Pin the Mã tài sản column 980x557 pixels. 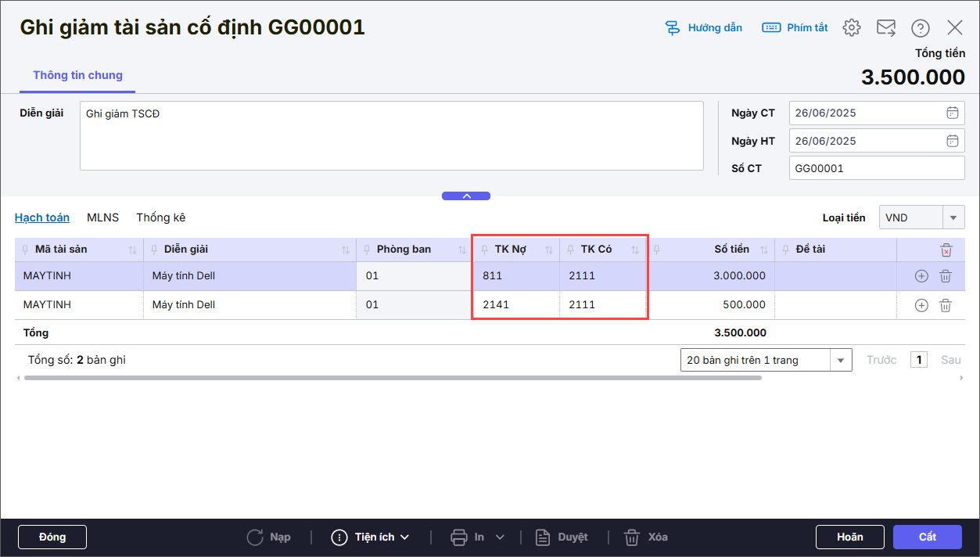click(x=26, y=250)
